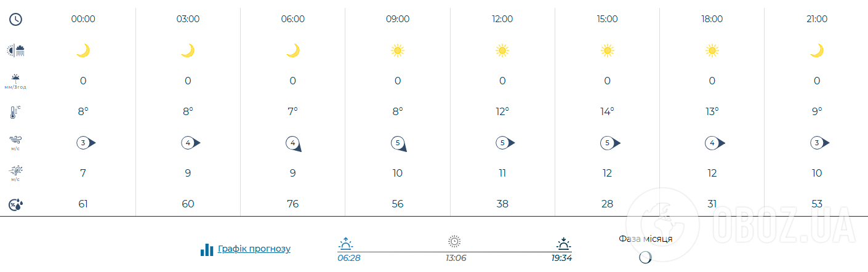Open the Графік прогнозу link

coord(254,249)
